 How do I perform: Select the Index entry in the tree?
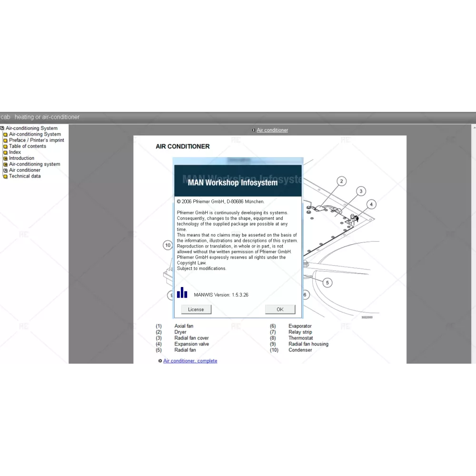tap(15, 152)
